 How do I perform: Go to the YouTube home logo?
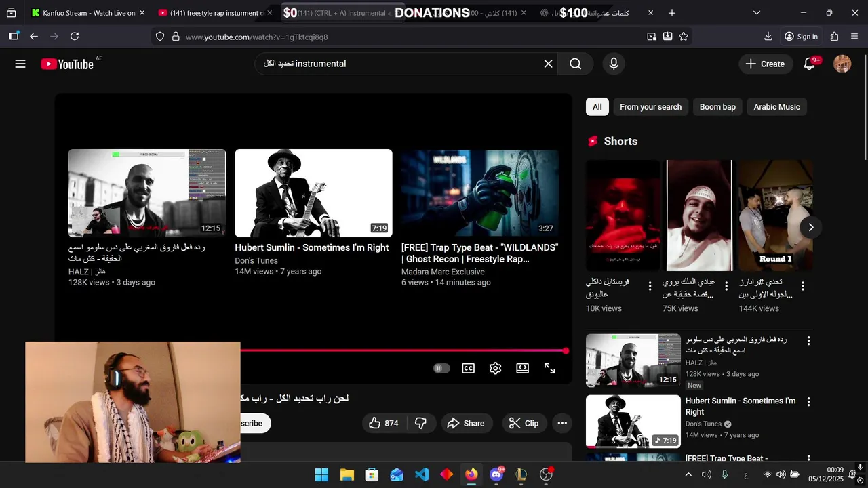click(x=66, y=64)
